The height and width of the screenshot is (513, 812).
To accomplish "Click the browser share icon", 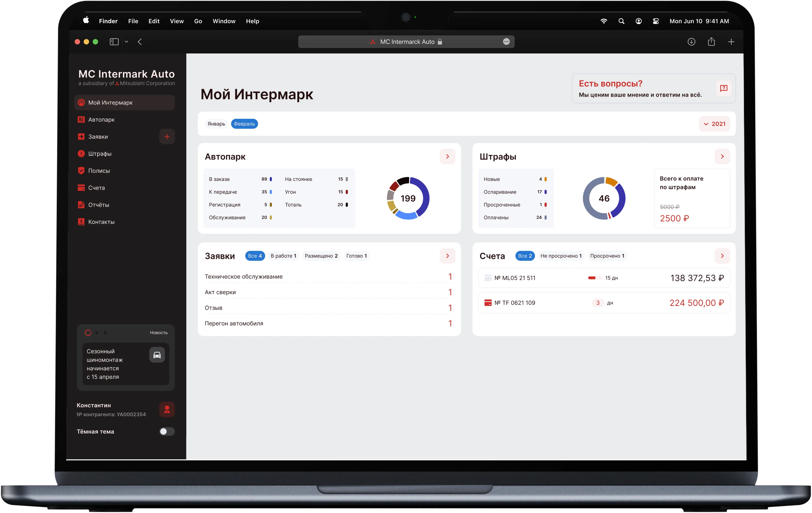I will click(711, 42).
